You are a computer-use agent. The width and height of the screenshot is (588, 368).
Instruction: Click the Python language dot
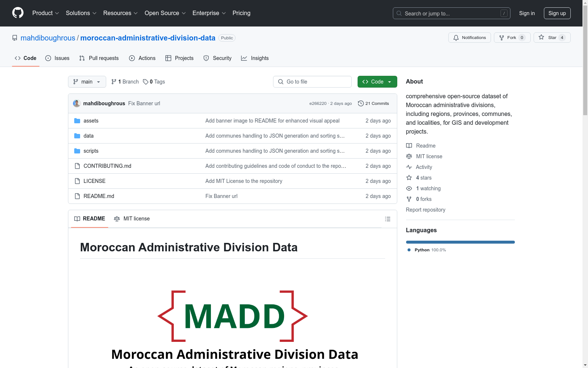(409, 250)
